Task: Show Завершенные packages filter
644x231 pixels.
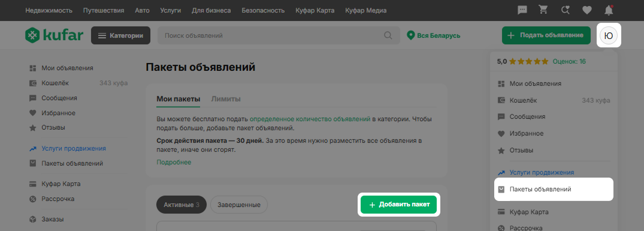Action: point(238,205)
